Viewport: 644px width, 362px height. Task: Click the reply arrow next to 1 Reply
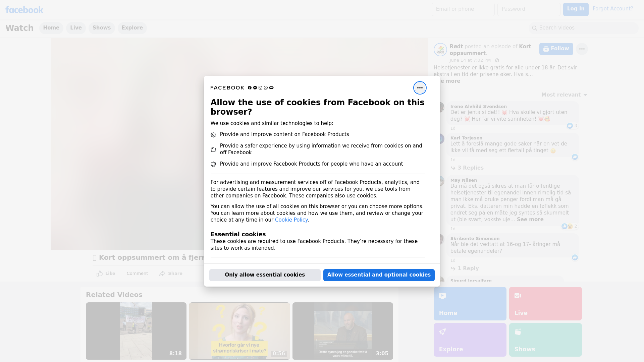click(453, 268)
